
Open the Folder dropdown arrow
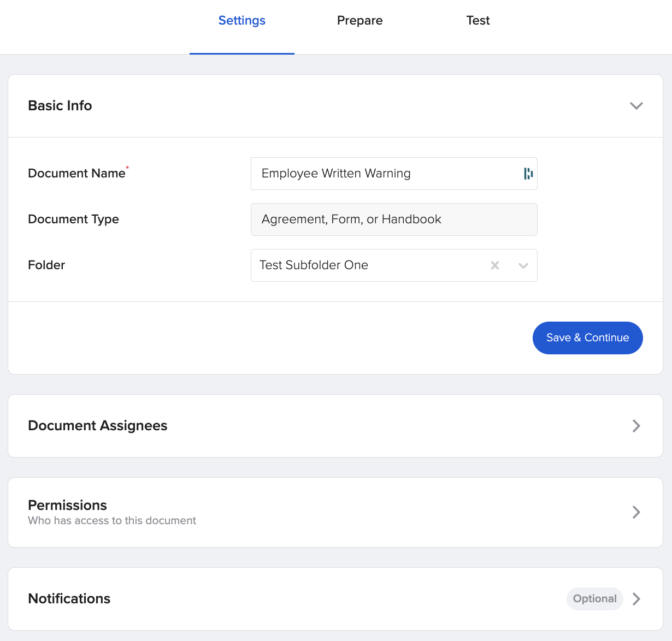click(523, 265)
